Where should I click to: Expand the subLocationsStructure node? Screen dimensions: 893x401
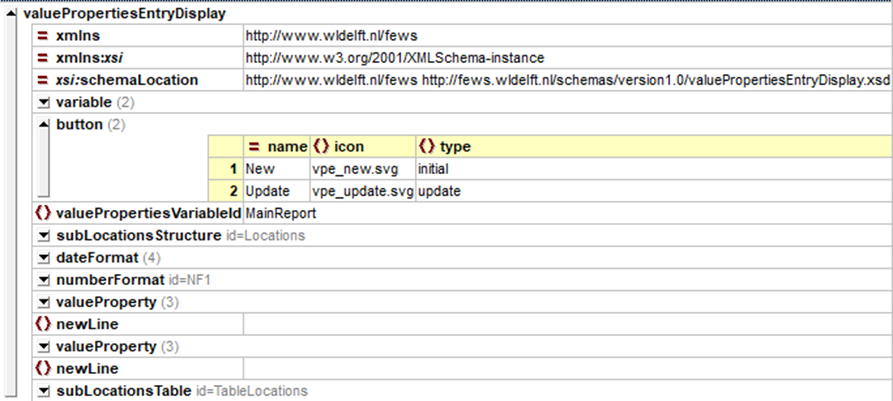pos(43,236)
